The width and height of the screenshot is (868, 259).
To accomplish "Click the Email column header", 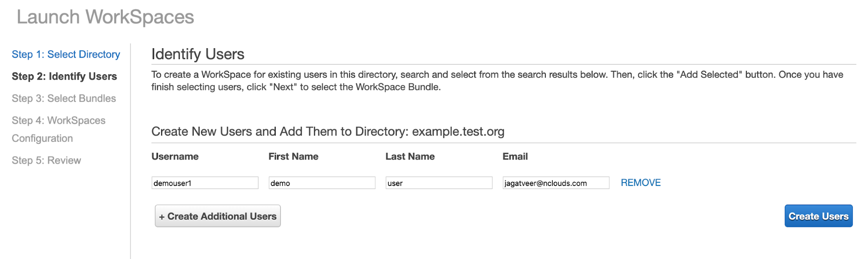I will coord(515,156).
